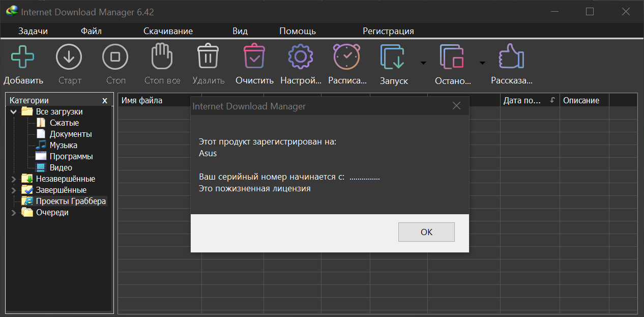The width and height of the screenshot is (644, 317).
Task: Open the Регистрация menu
Action: click(x=388, y=31)
